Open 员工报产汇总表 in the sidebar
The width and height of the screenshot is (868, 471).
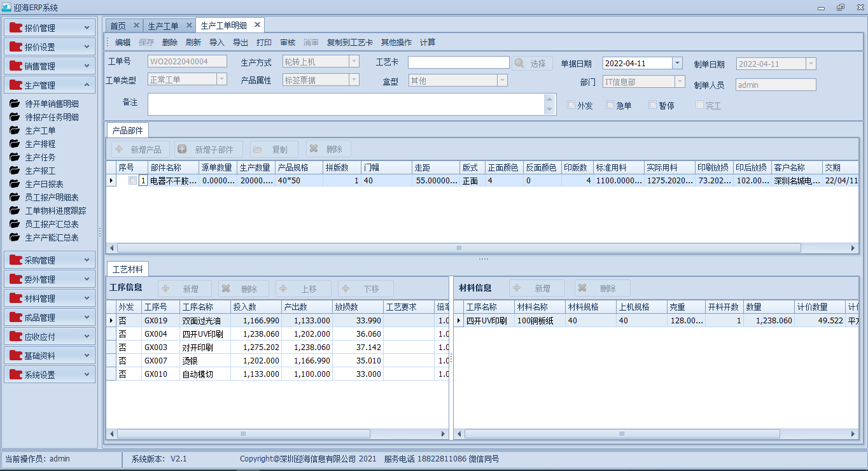[52, 224]
